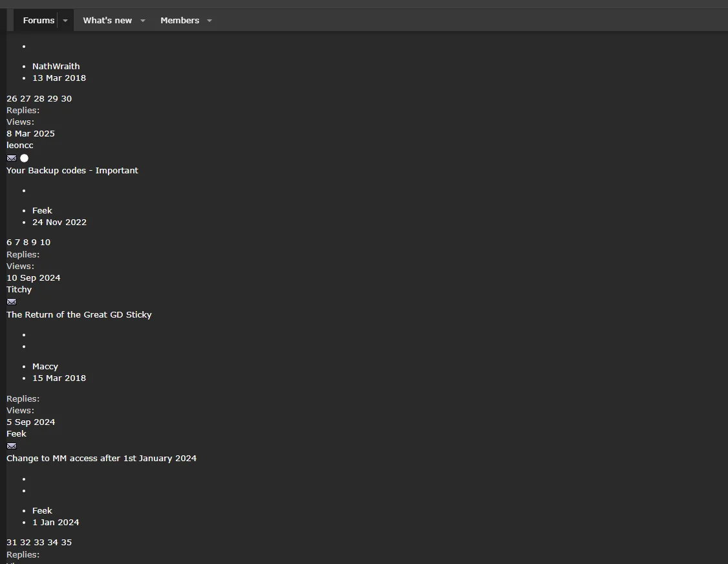The image size is (728, 564).
Task: Open the Forums tab
Action: tap(39, 21)
